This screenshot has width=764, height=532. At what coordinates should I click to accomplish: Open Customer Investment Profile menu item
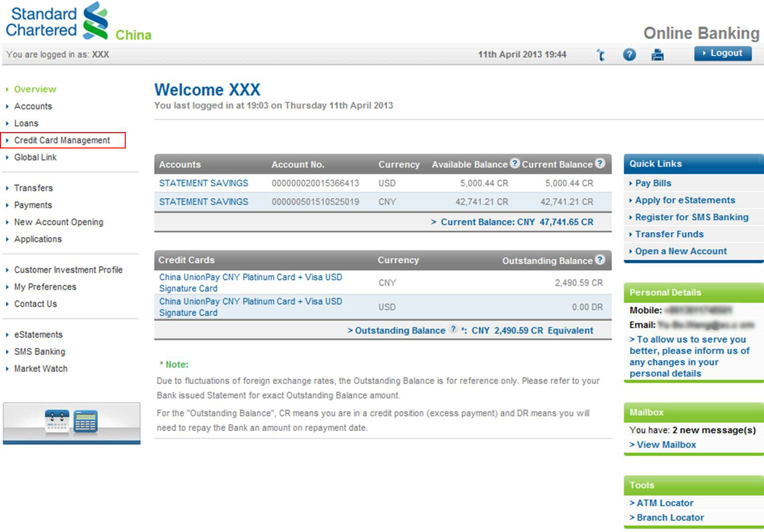click(68, 270)
